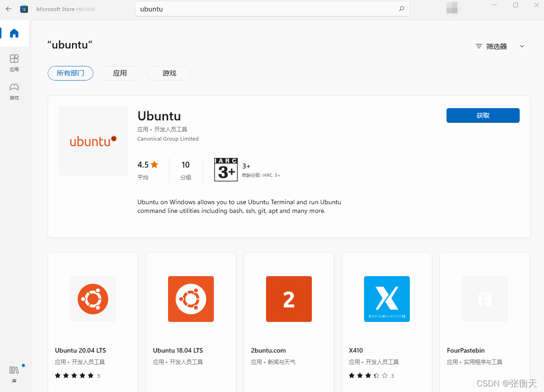Click the 年龄分级: IARC. 3+ text
The height and width of the screenshot is (392, 544).
click(x=261, y=175)
